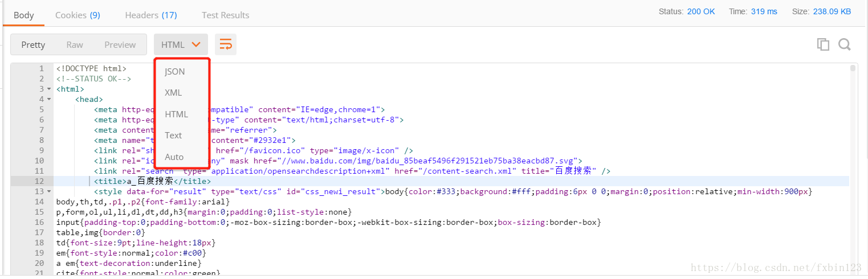
Task: Toggle line wrap icon in response toolbar
Action: (x=226, y=44)
